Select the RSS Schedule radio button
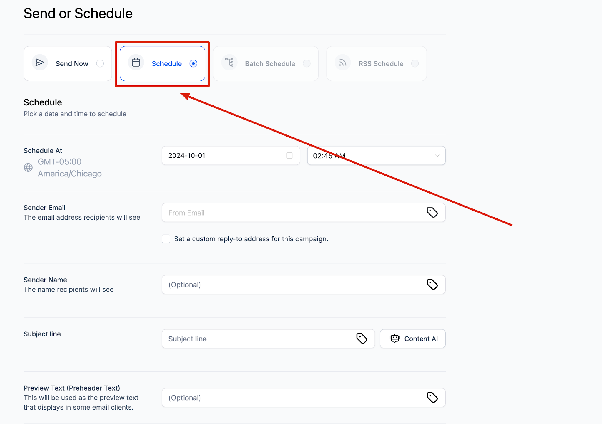 [415, 63]
